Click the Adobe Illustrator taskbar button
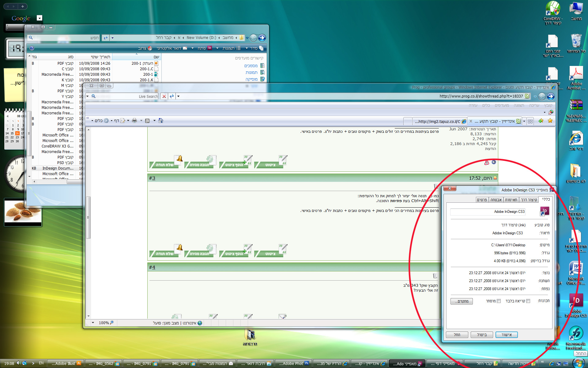 tap(66, 363)
